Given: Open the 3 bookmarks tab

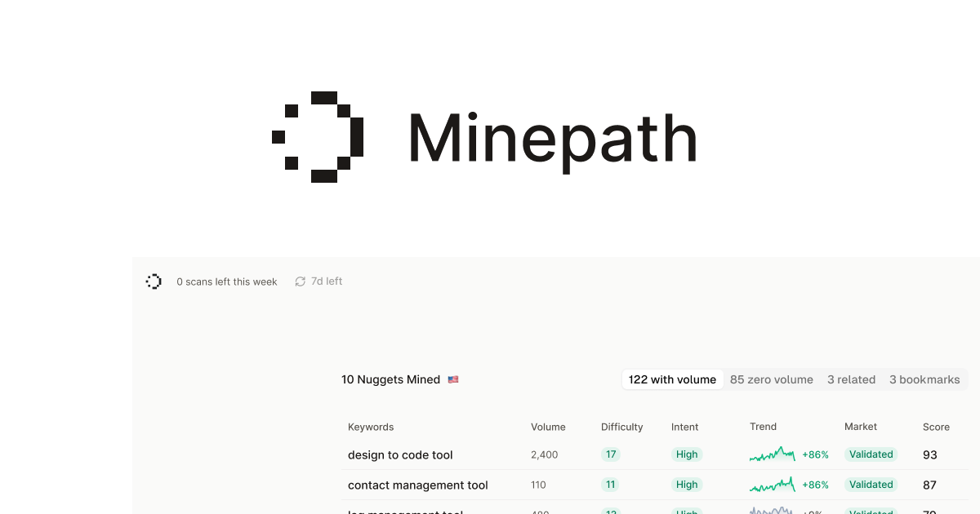Looking at the screenshot, I should (924, 379).
